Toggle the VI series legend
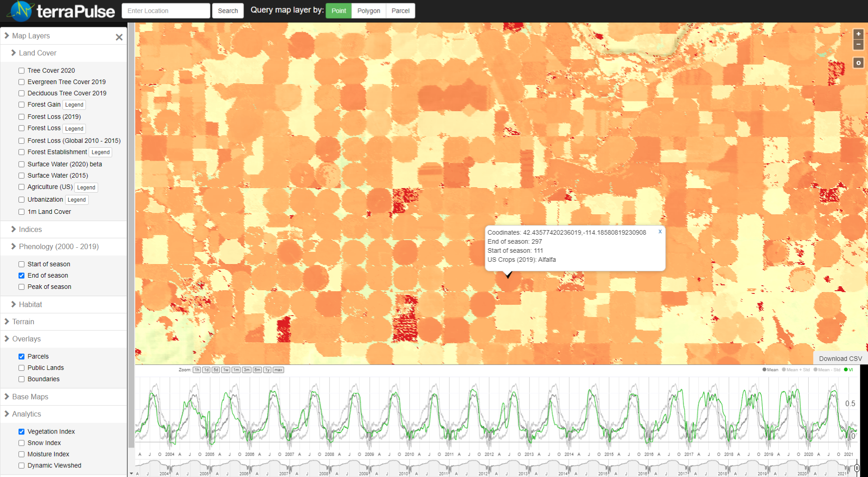Screen dimensions: 868x477 [x=849, y=370]
